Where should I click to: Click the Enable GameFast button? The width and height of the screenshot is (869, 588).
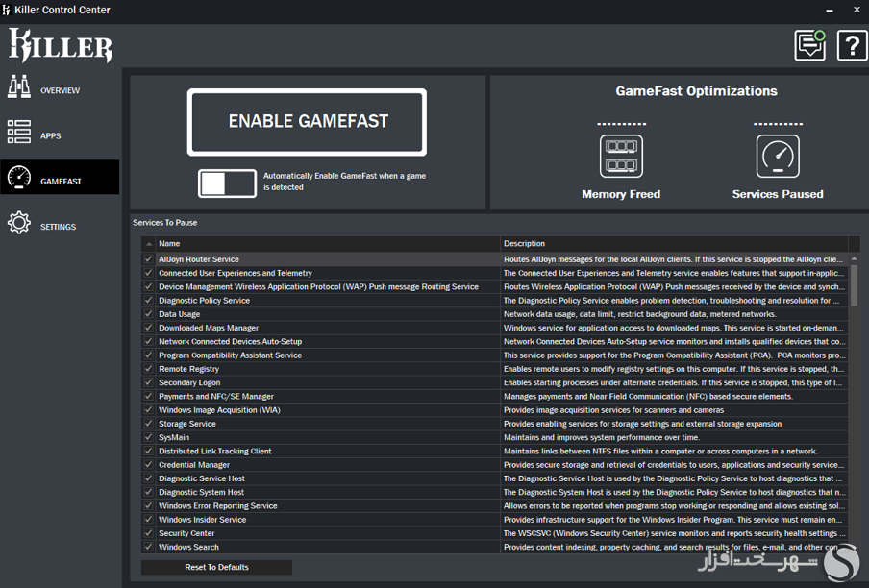click(307, 122)
